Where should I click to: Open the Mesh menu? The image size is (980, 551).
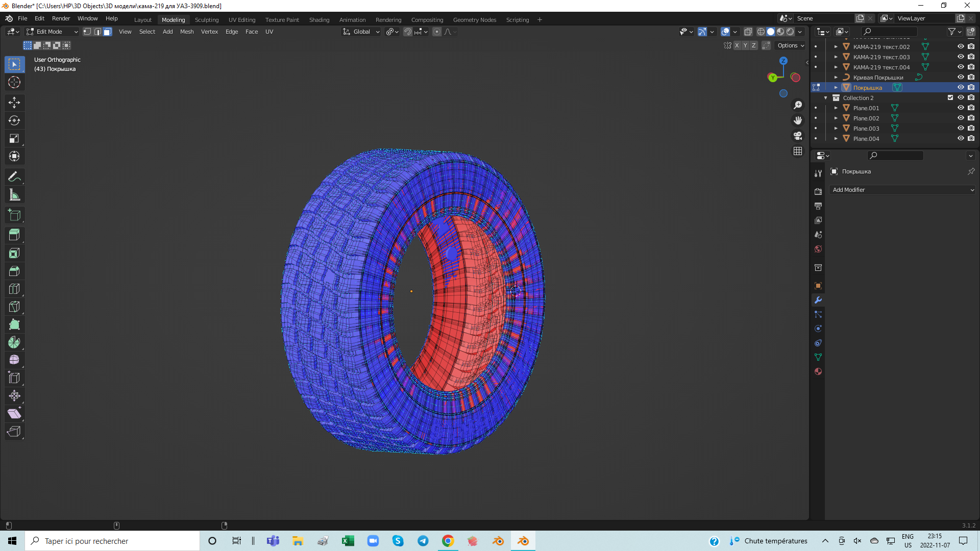tap(187, 32)
